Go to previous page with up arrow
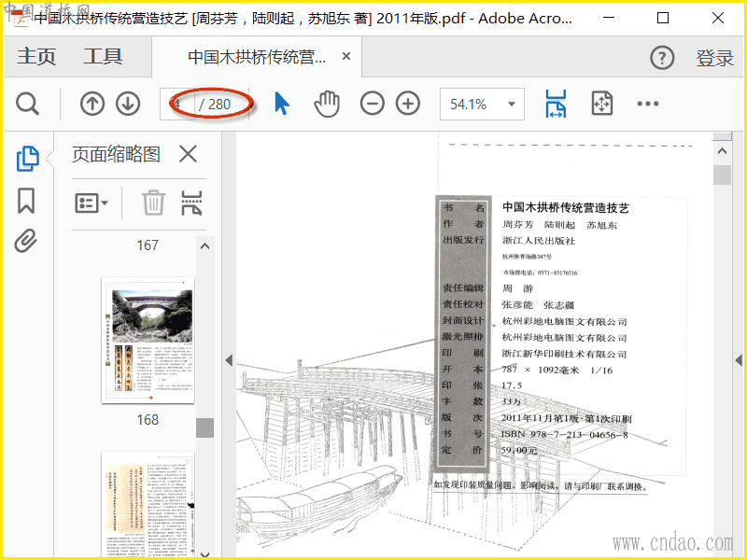This screenshot has width=747, height=560. 92,104
